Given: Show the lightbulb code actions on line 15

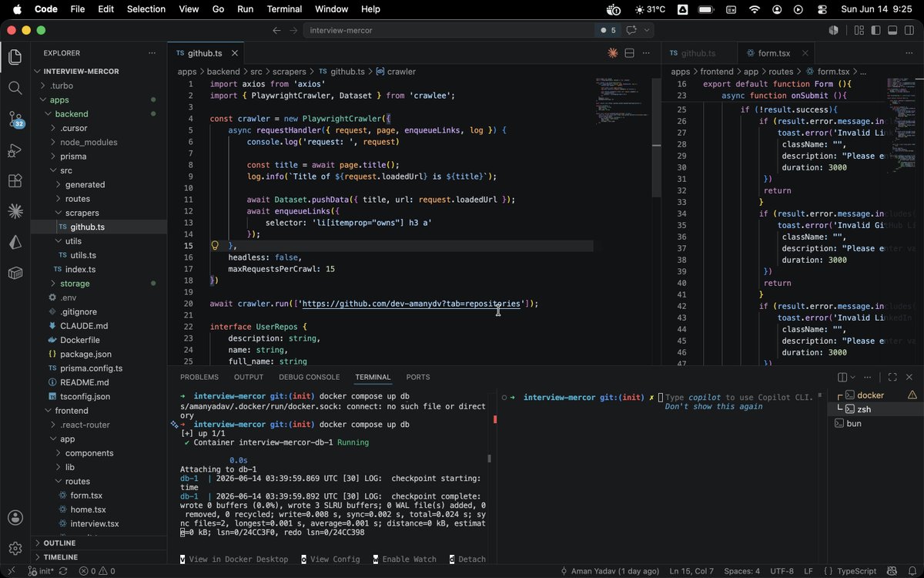Looking at the screenshot, I should 216,246.
